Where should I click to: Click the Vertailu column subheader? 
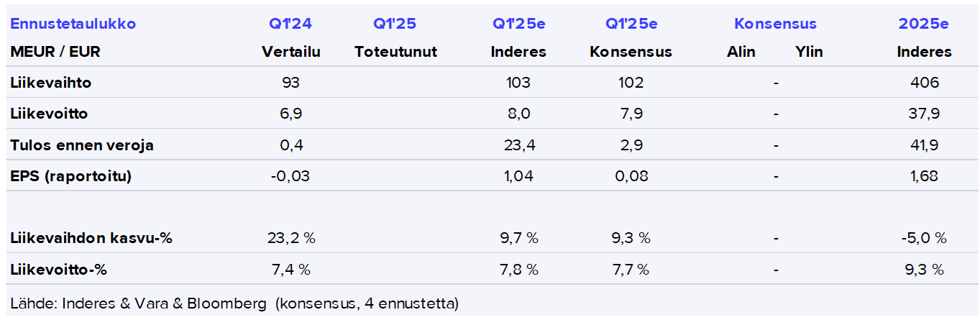(290, 52)
